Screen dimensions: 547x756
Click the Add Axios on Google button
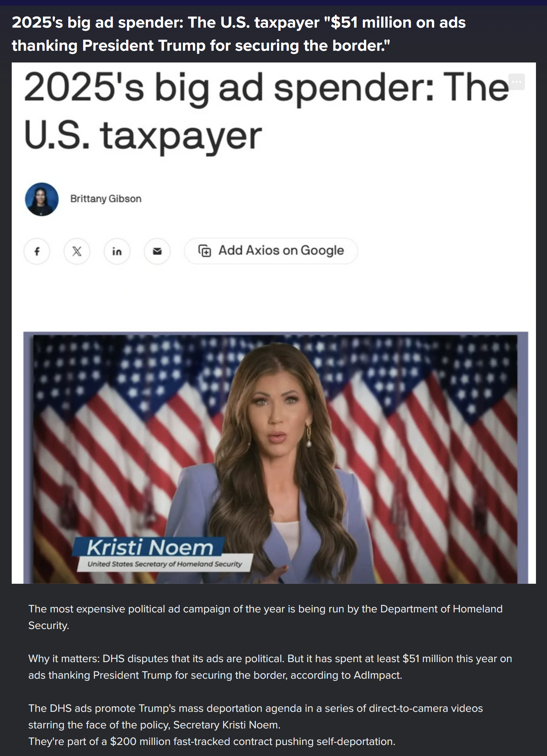[x=271, y=251]
